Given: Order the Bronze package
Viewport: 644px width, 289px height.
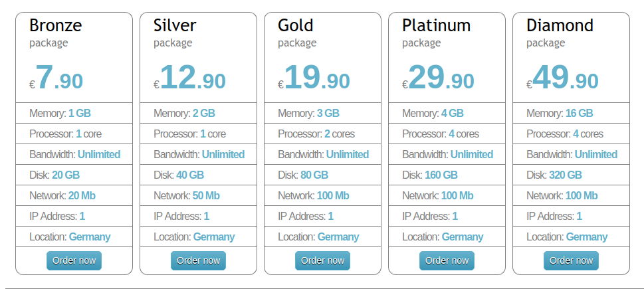Looking at the screenshot, I should point(74,260).
